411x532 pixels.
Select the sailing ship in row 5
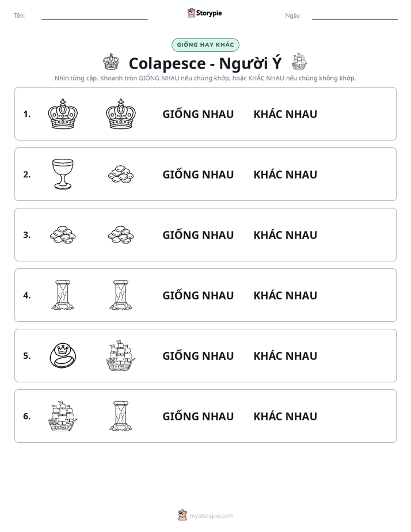[x=121, y=356]
